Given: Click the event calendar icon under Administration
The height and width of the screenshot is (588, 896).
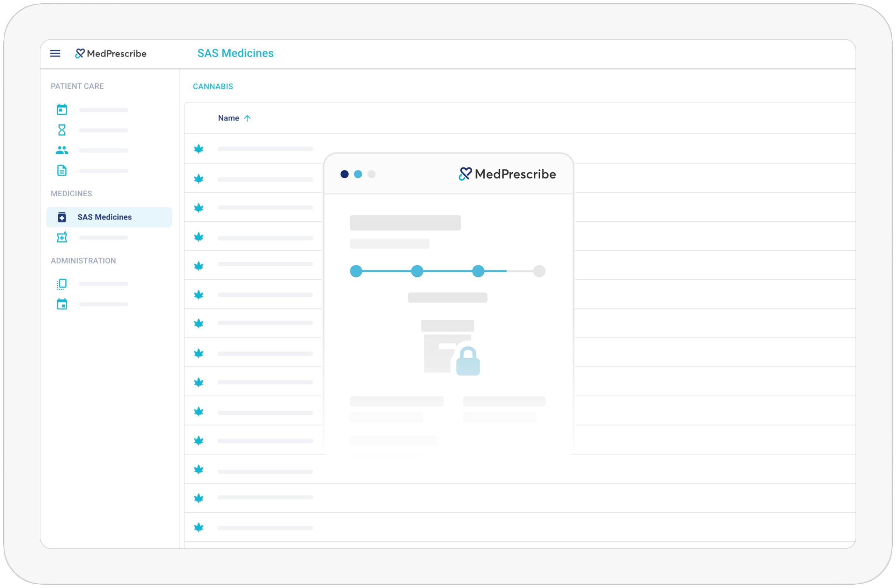Looking at the screenshot, I should (62, 304).
